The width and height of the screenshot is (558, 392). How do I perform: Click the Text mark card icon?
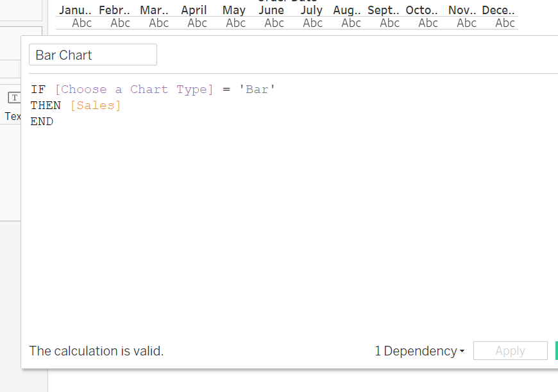click(14, 98)
